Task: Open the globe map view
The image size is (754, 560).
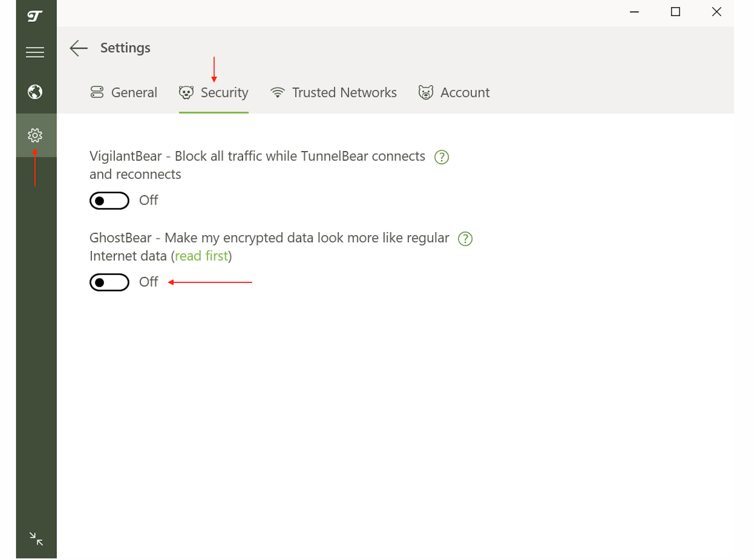Action: coord(35,92)
